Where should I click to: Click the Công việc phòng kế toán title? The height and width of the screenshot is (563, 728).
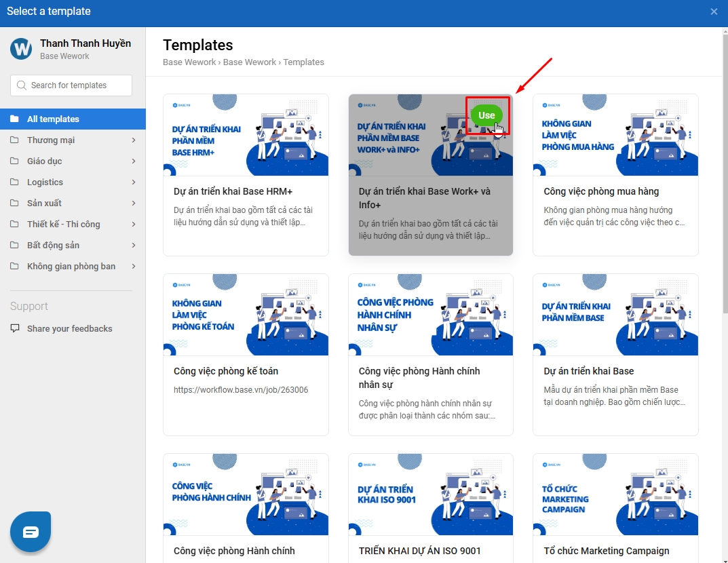click(226, 371)
